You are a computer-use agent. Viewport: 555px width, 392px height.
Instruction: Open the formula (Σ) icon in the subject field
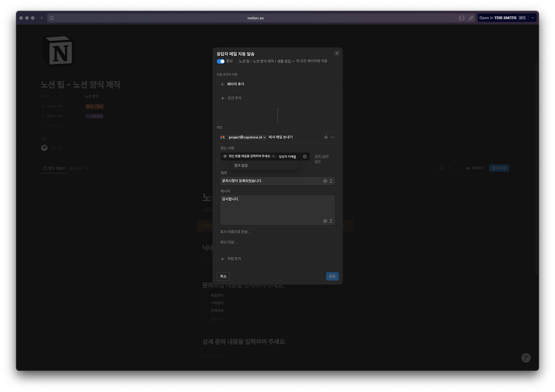pos(331,181)
